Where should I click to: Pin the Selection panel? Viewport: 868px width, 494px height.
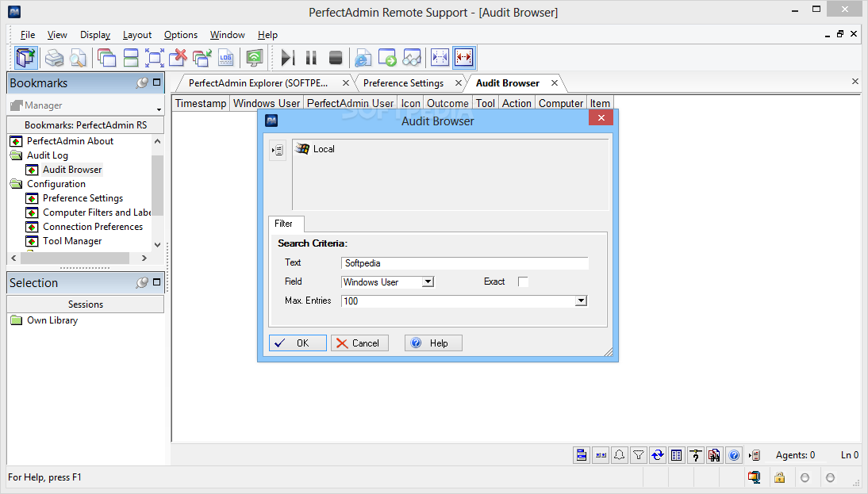142,282
